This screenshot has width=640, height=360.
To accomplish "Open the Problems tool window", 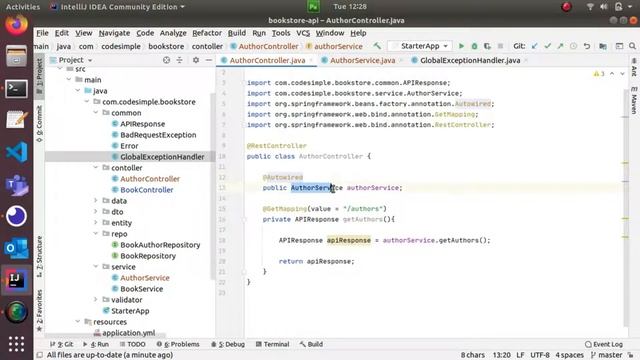I will pyautogui.click(x=178, y=344).
